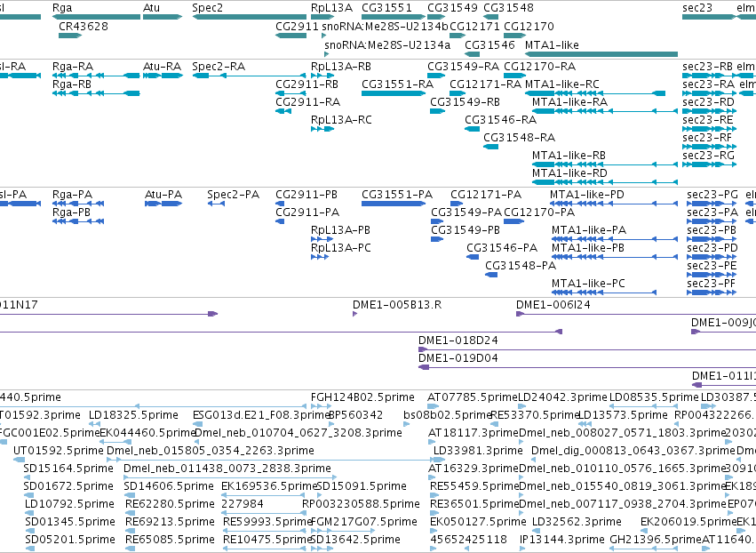
Task: Select transcript CG2911-RA
Action: click(283, 111)
